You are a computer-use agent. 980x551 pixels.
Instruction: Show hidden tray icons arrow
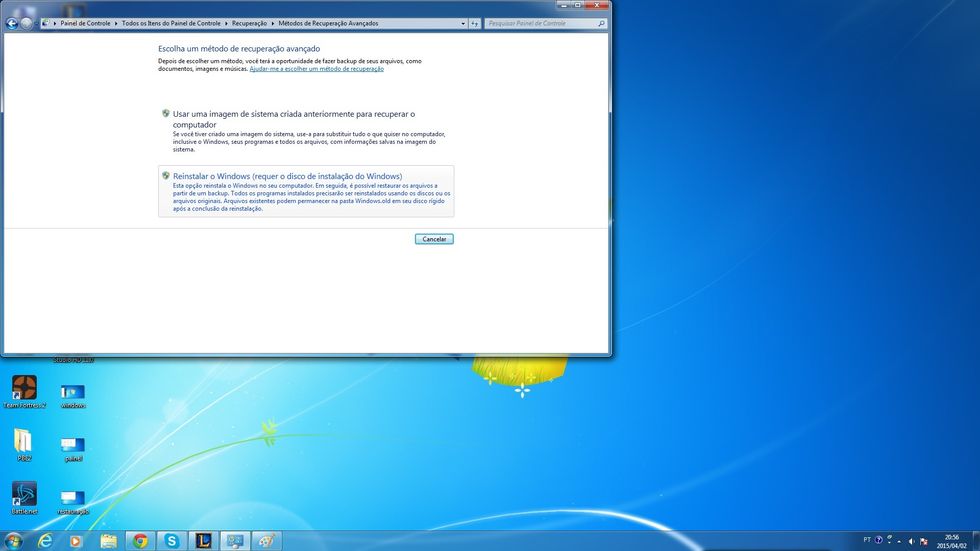pyautogui.click(x=899, y=542)
